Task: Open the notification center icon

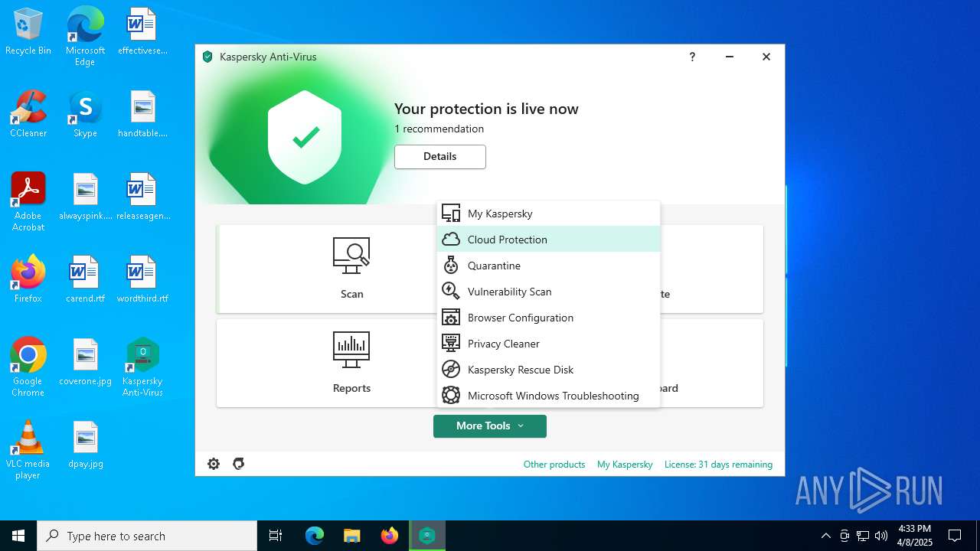Action: (955, 536)
